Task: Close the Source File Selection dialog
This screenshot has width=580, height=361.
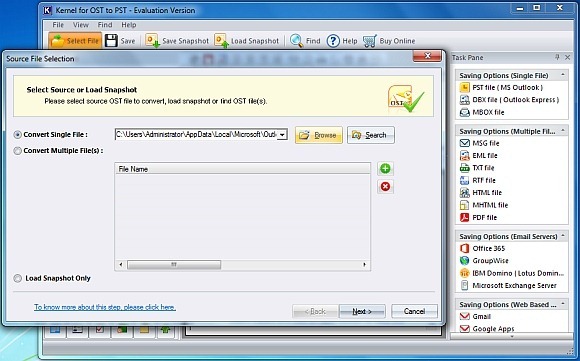Action: pos(427,56)
